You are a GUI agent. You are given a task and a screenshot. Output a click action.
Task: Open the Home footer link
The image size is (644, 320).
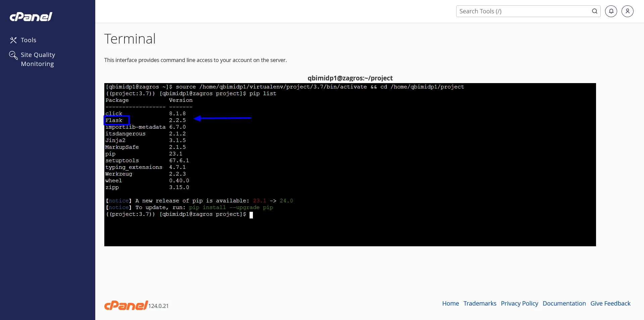coord(450,303)
